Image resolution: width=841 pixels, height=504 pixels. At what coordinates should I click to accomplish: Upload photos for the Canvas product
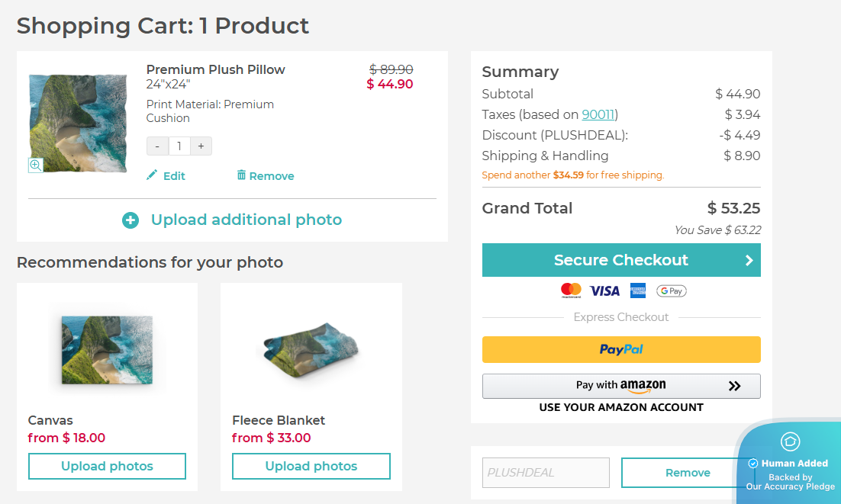[x=107, y=466]
